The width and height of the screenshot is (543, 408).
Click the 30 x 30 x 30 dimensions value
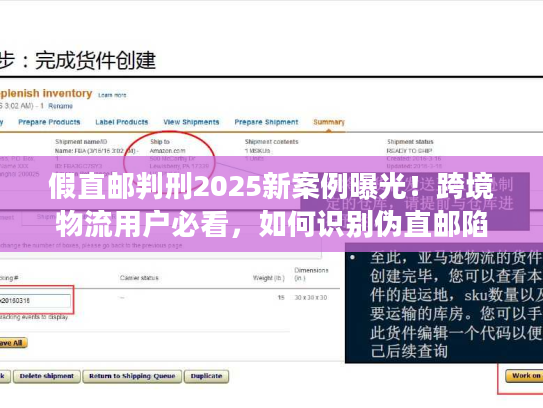tap(311, 298)
